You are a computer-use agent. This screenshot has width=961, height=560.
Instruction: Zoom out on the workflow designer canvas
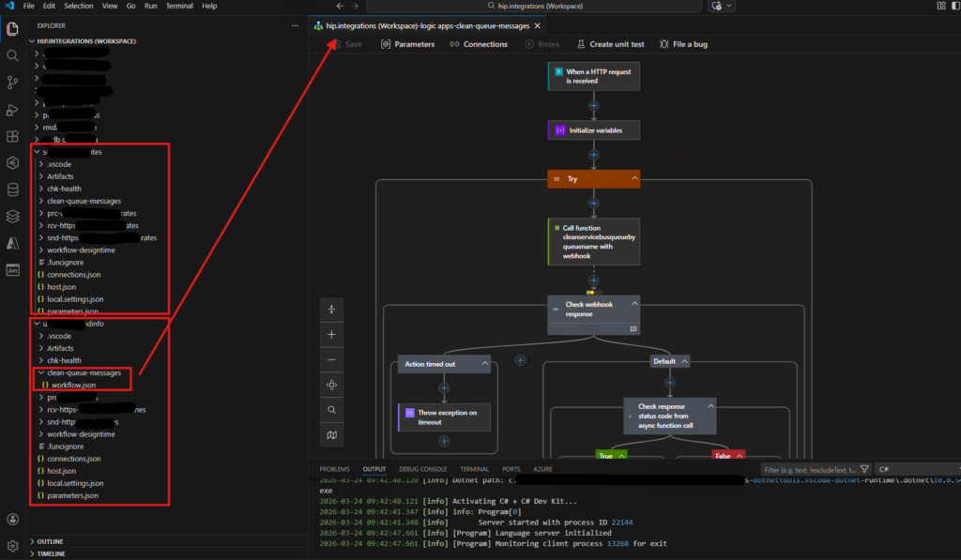[x=332, y=359]
